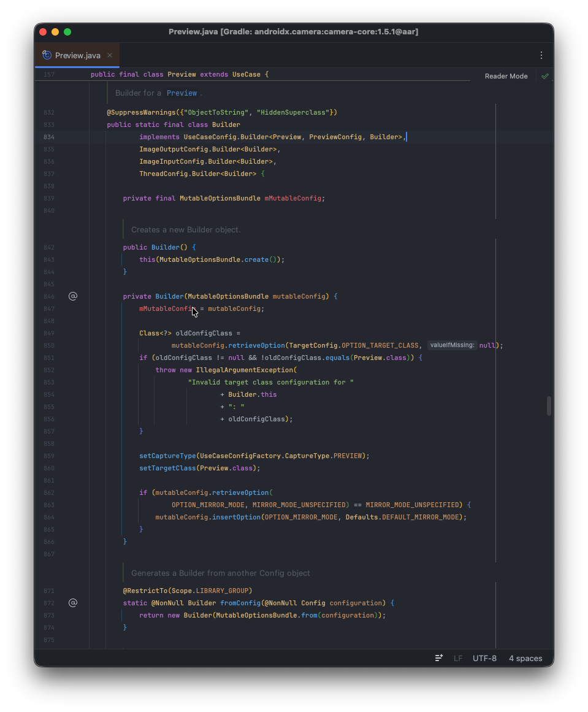588x712 pixels.
Task: Click the green inspections checkmark icon
Action: click(544, 76)
